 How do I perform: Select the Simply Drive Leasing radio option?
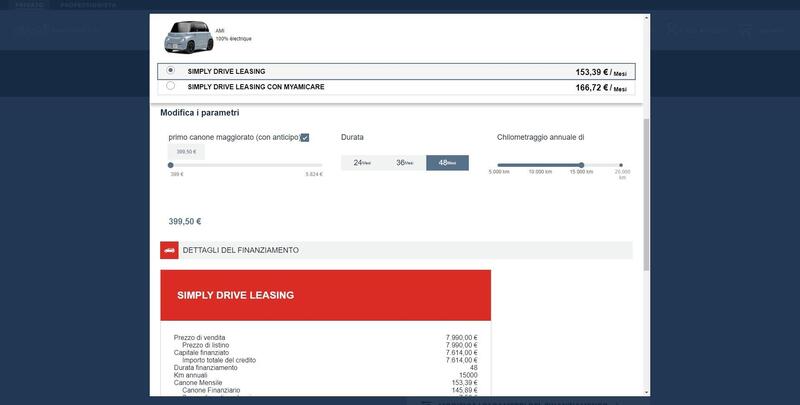click(x=170, y=70)
